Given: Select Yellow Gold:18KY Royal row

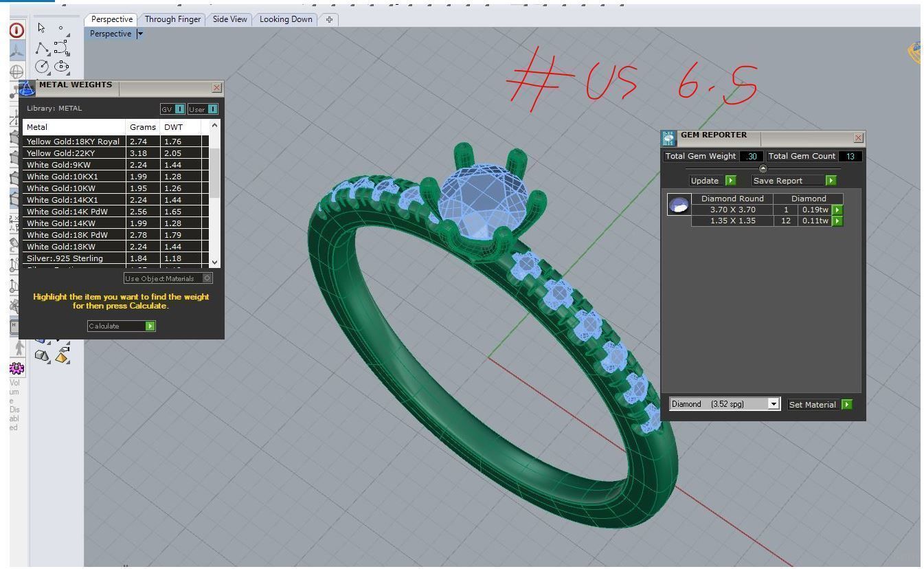Looking at the screenshot, I should pos(115,141).
